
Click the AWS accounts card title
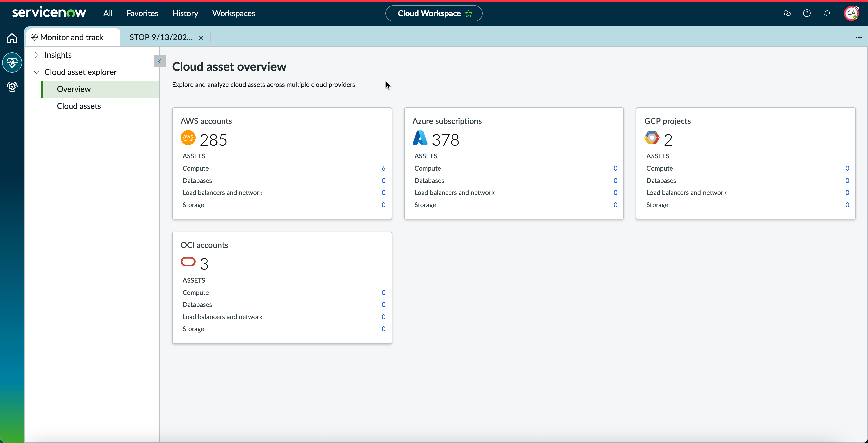click(x=206, y=121)
